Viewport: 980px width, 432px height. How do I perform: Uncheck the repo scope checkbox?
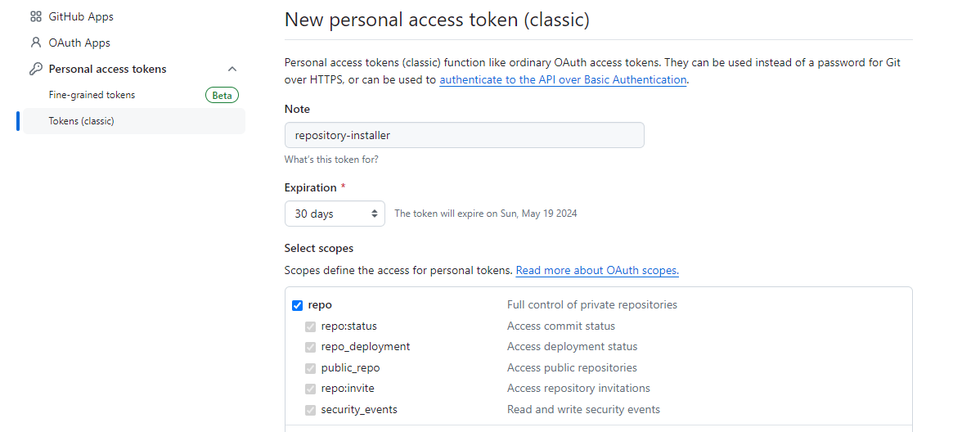click(297, 305)
